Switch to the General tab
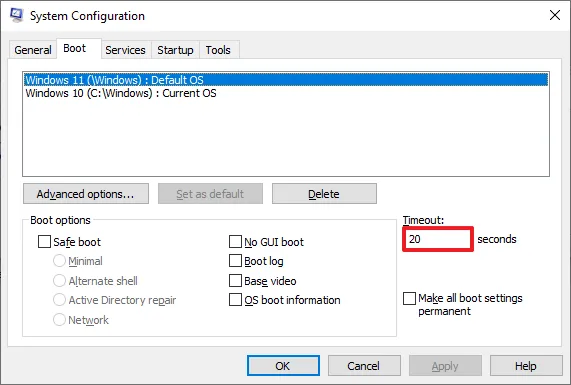This screenshot has height=385, width=571. pos(33,50)
